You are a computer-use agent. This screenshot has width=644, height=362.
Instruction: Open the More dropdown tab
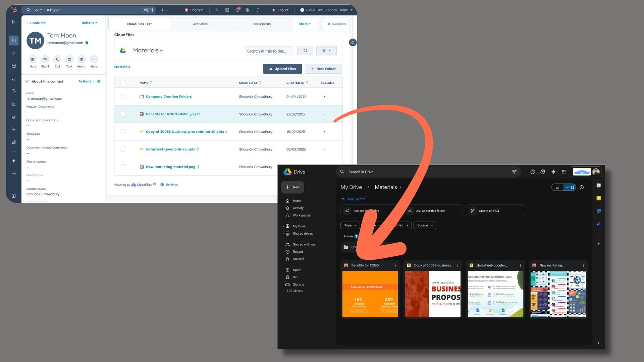[305, 24]
